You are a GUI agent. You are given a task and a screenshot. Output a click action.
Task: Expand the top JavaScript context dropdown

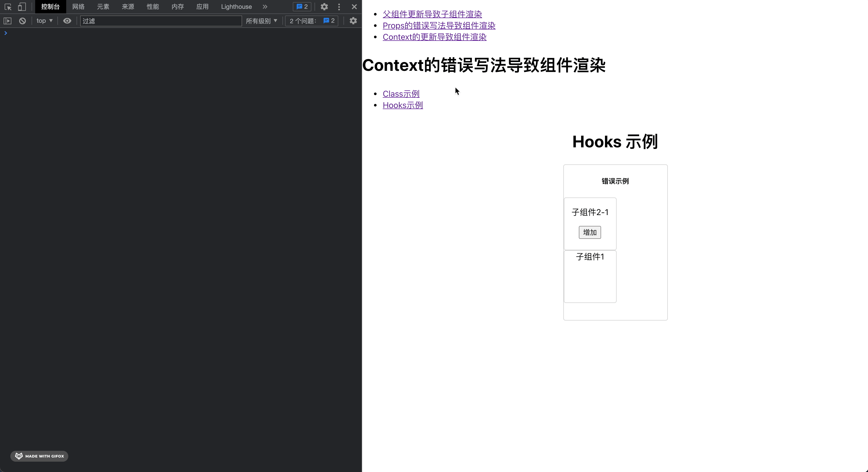(x=44, y=21)
